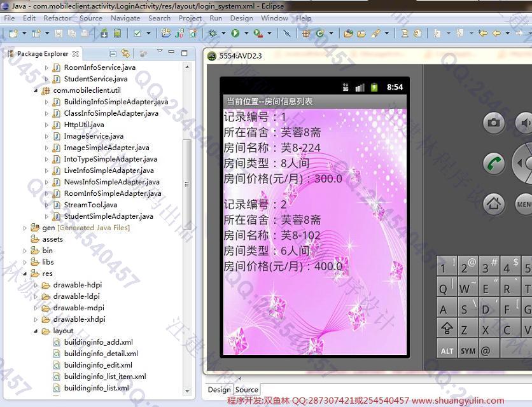Click the Run External Tools icon
532x407 pixels.
click(258, 33)
